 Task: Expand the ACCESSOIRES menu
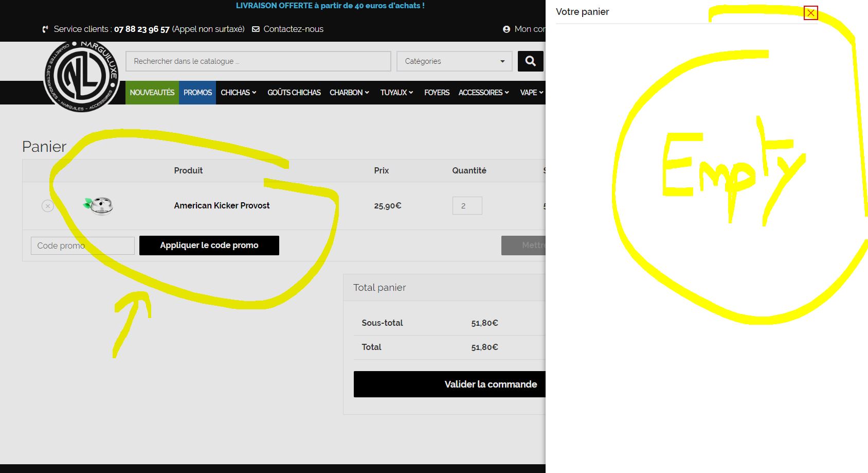(483, 93)
